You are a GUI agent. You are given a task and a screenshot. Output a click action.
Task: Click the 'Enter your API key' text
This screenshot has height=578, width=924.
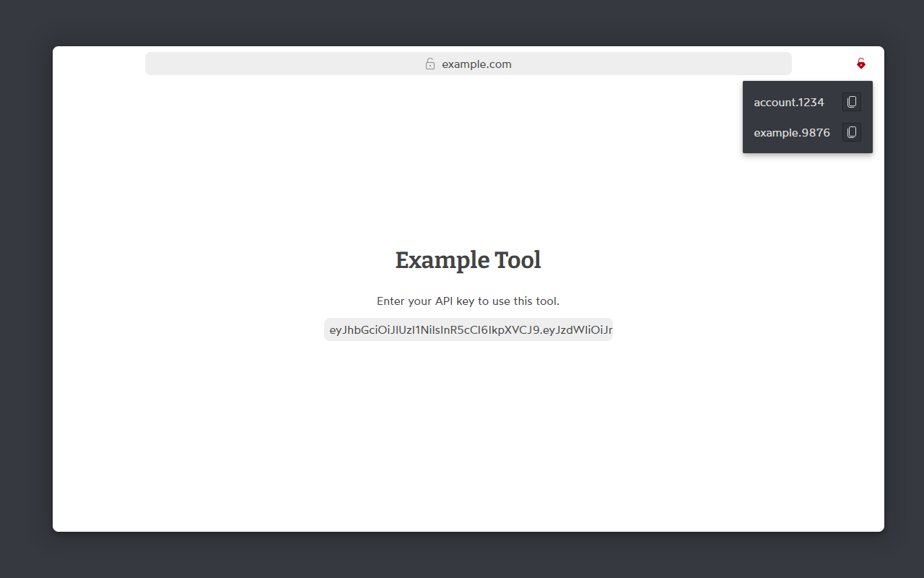pos(426,301)
